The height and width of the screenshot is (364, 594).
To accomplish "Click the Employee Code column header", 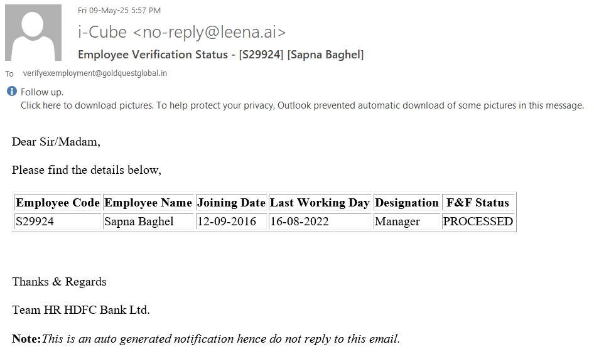I will pyautogui.click(x=58, y=203).
